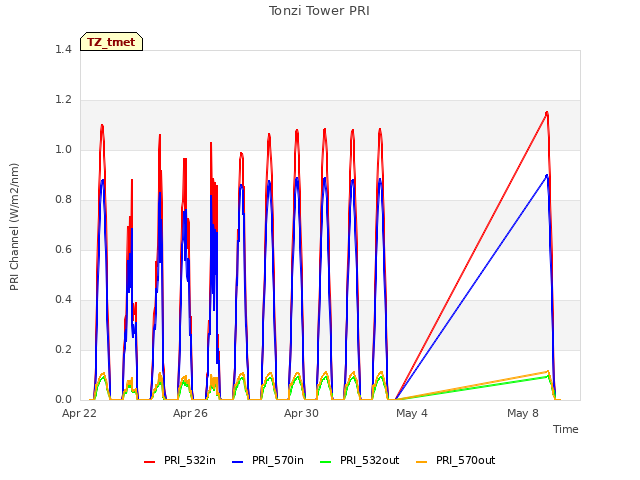Click the chart title Tonzi Tower PRI

coord(319,11)
